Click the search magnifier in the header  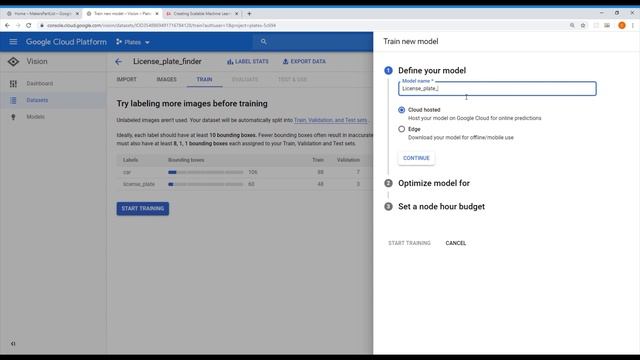(264, 42)
